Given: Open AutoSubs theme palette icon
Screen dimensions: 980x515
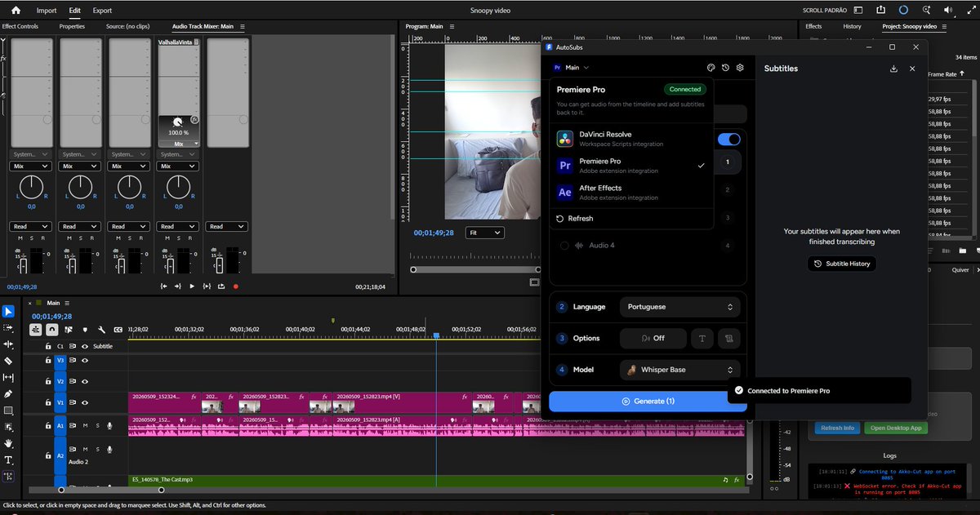Looking at the screenshot, I should [710, 68].
